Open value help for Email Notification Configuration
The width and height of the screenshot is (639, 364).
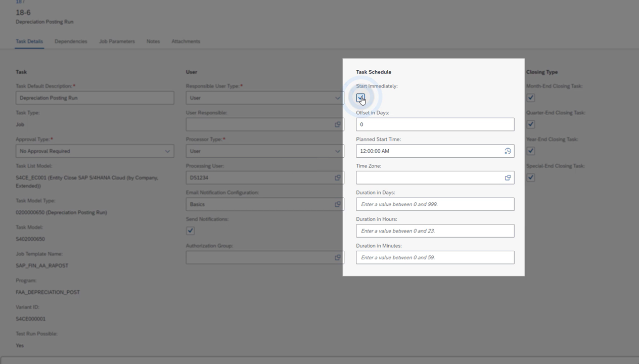click(x=338, y=204)
